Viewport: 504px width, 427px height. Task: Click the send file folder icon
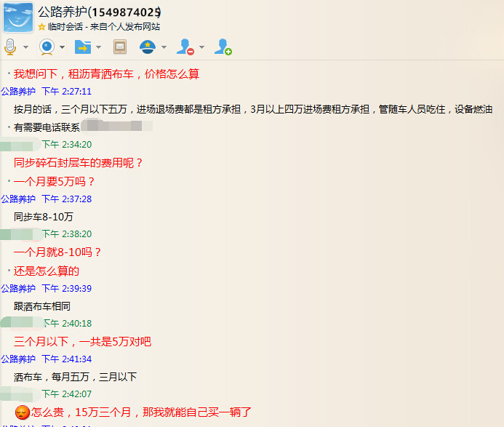83,47
